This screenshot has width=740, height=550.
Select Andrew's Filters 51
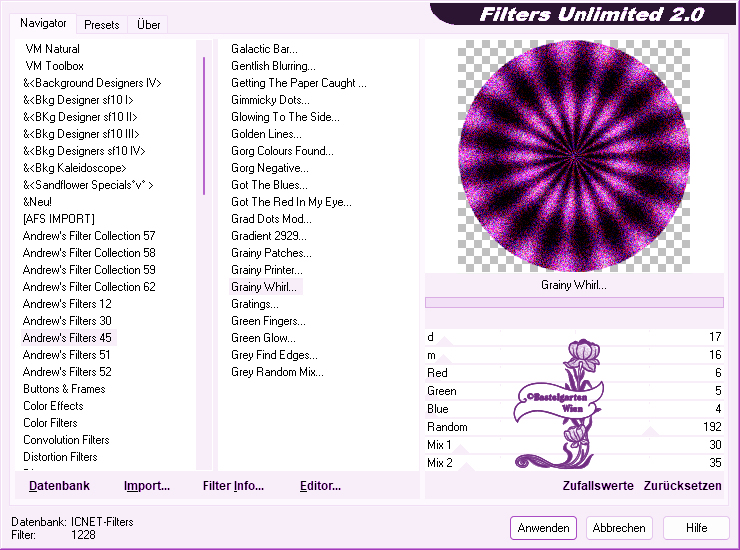pyautogui.click(x=66, y=355)
